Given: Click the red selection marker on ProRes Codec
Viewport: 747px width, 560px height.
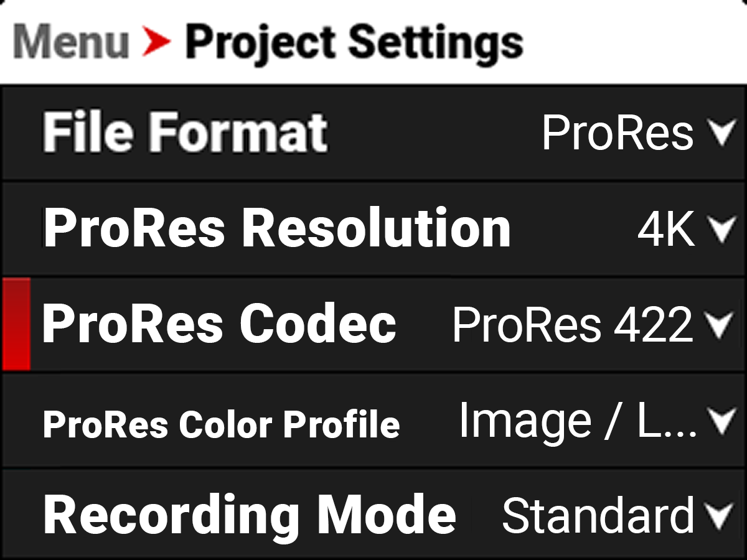Looking at the screenshot, I should tap(16, 324).
